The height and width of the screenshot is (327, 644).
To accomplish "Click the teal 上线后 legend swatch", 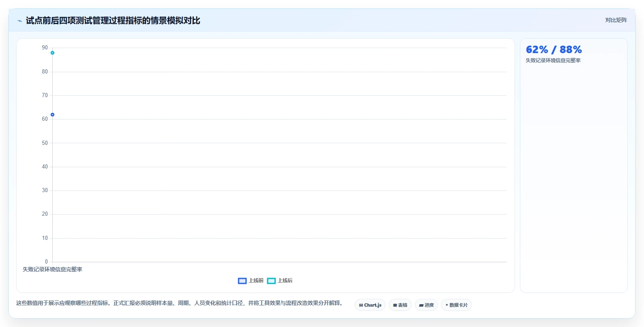I will point(271,281).
